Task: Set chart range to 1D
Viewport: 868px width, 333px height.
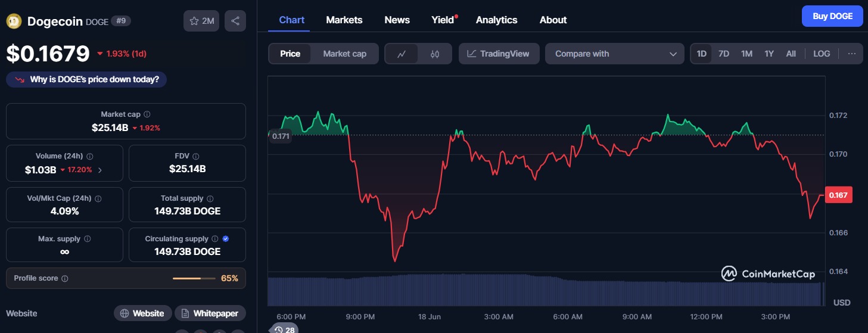Action: pyautogui.click(x=702, y=54)
